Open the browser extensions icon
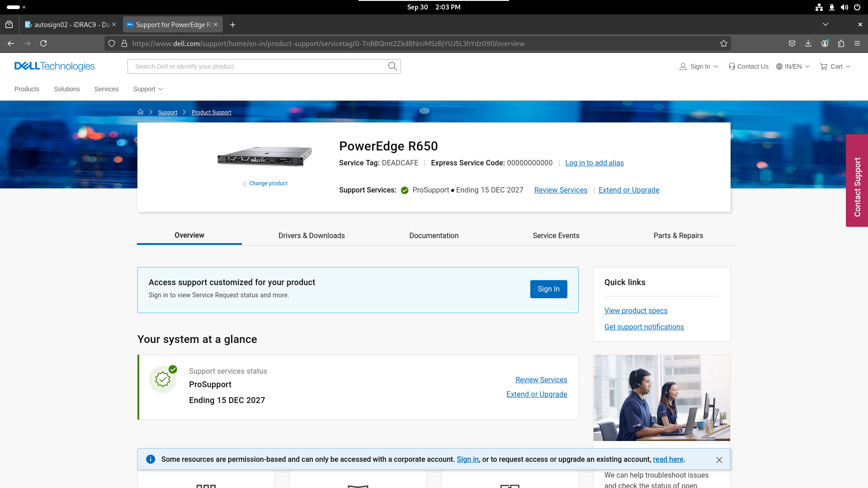Screen dimensions: 868x488 click(x=841, y=43)
